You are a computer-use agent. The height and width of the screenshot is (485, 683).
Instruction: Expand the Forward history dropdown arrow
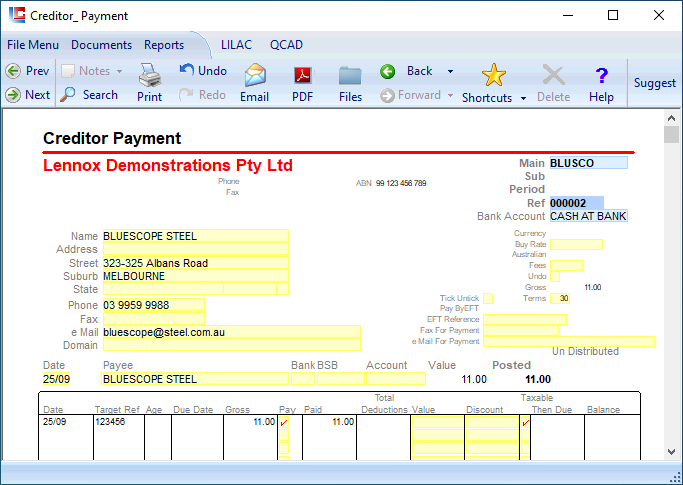(x=450, y=95)
